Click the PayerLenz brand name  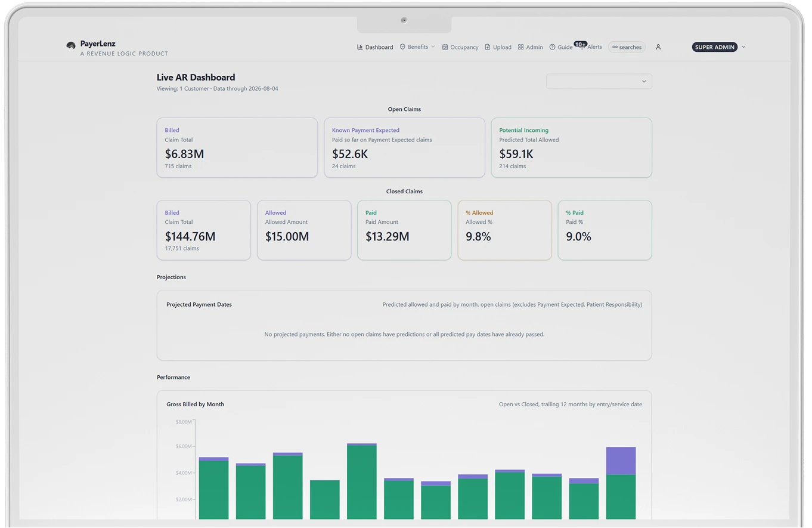click(98, 44)
